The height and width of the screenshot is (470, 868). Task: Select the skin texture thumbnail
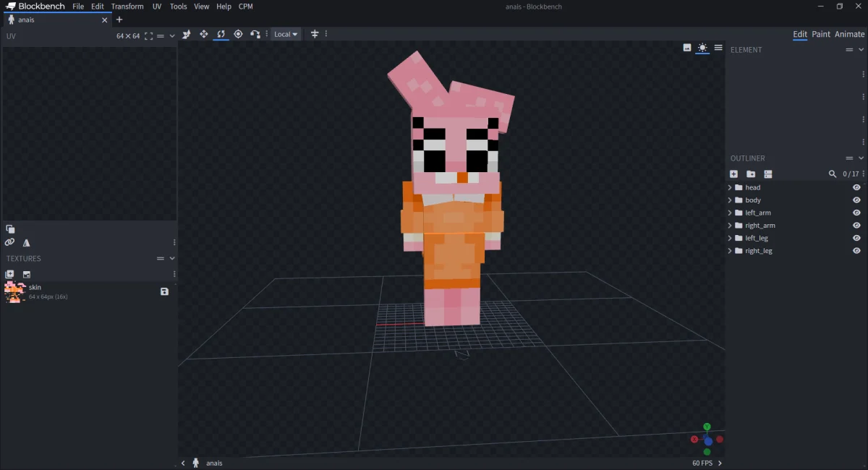pos(14,292)
